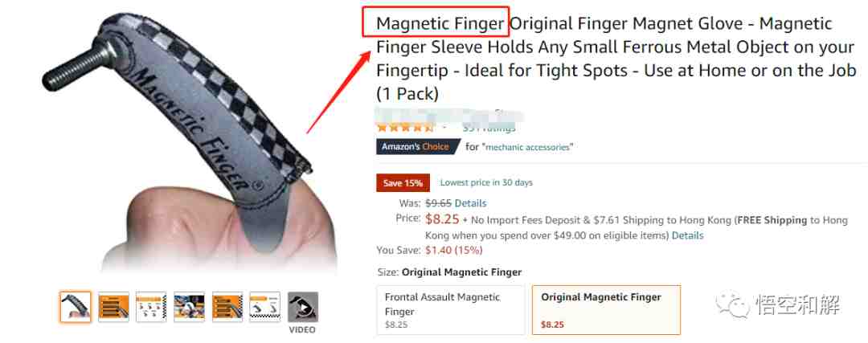The image size is (868, 343).
Task: Choose the Frontal Assault Magnetic Finger size
Action: [x=451, y=310]
